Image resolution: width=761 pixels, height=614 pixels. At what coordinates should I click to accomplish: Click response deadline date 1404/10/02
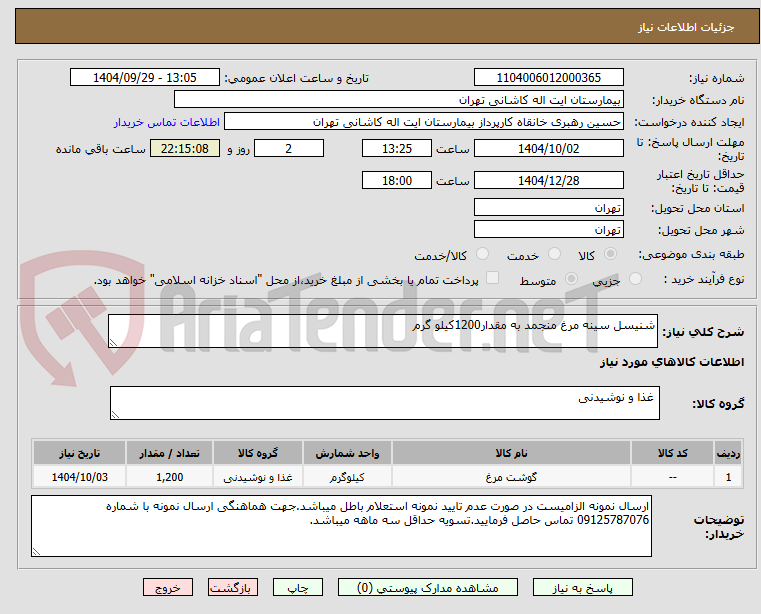point(548,149)
